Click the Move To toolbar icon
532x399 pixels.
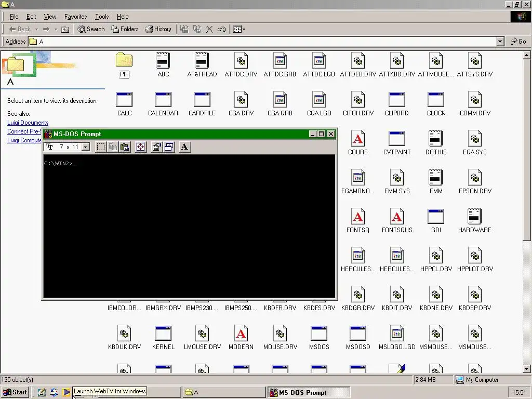184,29
